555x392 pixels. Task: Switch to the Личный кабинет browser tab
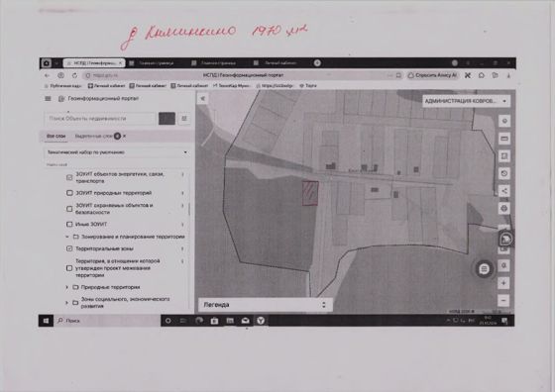pos(280,63)
